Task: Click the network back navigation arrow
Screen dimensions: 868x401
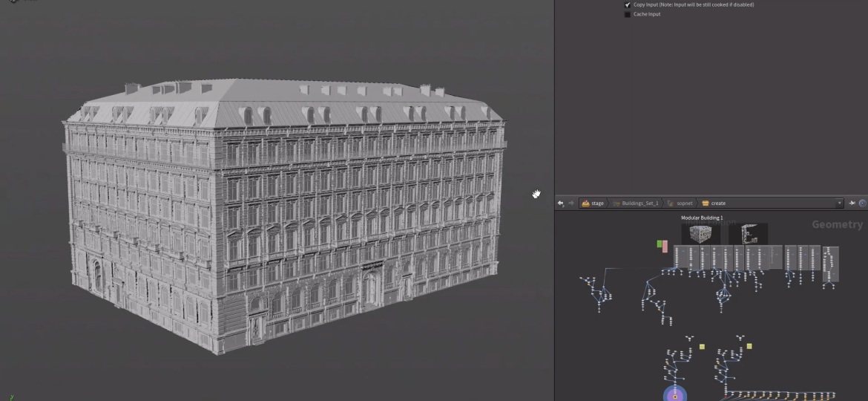Action: click(x=561, y=203)
